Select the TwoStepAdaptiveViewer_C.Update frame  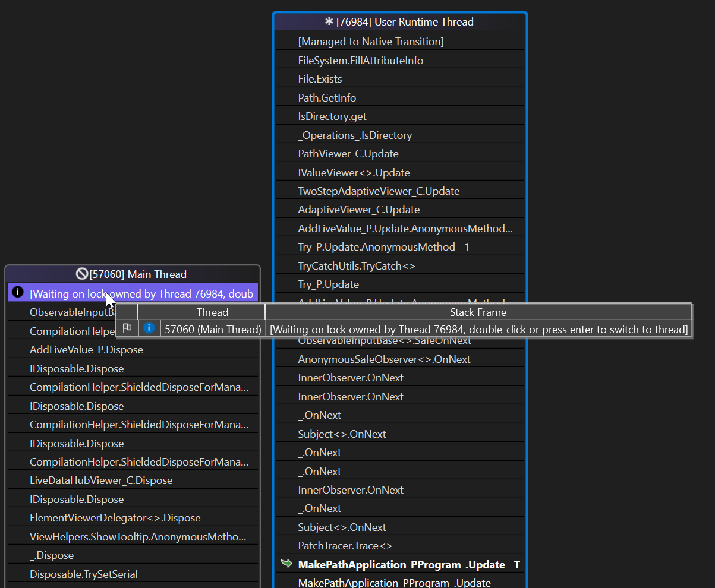click(x=378, y=191)
